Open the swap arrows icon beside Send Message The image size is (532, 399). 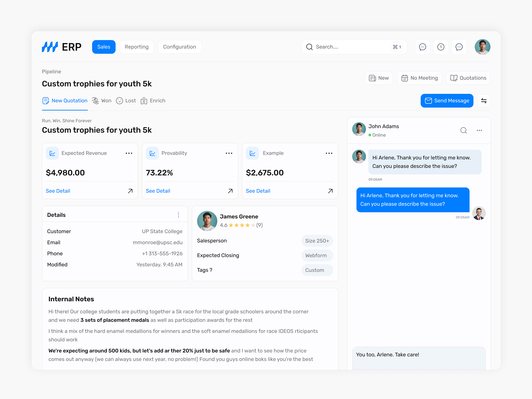[484, 101]
